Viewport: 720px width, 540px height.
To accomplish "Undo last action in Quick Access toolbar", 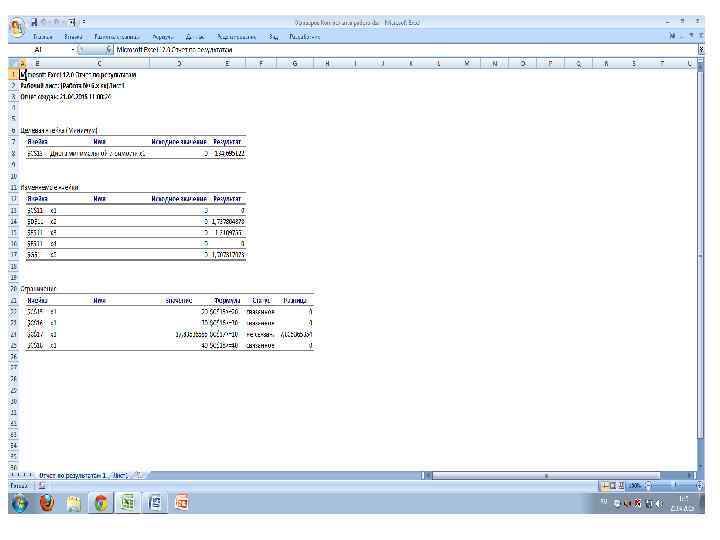I will (x=45, y=22).
